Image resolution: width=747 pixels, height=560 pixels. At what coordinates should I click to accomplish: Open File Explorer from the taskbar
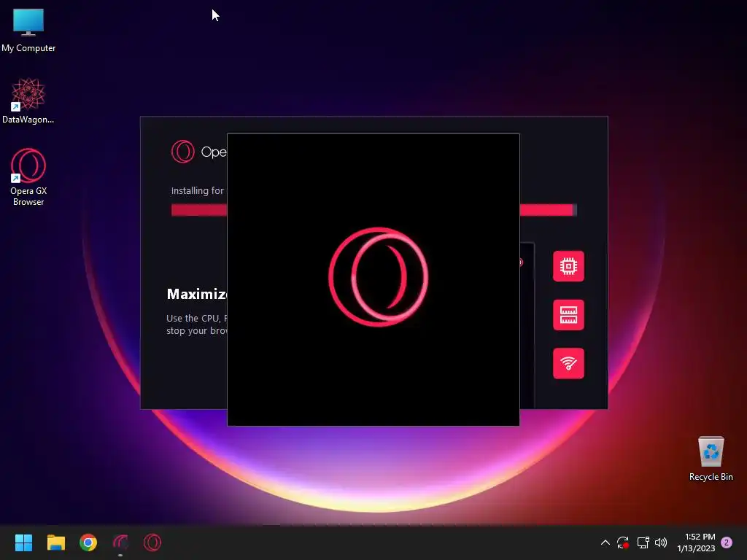tap(55, 542)
